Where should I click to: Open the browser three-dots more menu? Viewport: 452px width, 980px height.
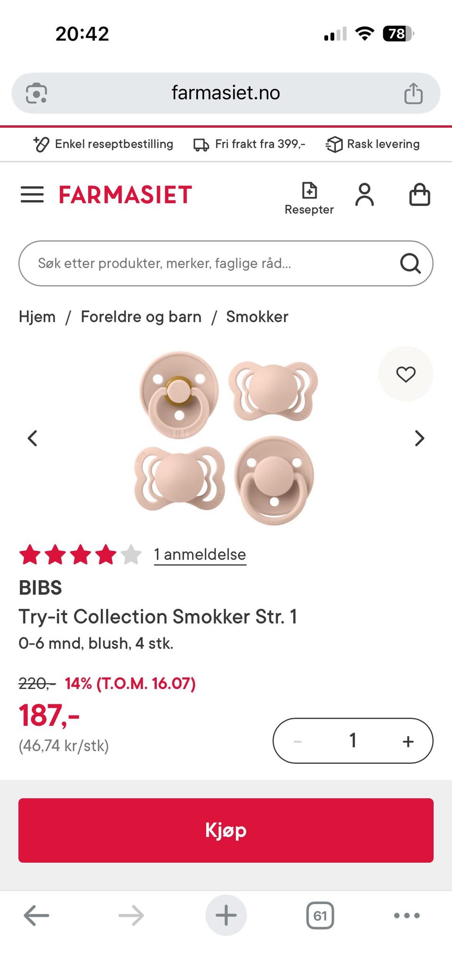click(407, 915)
